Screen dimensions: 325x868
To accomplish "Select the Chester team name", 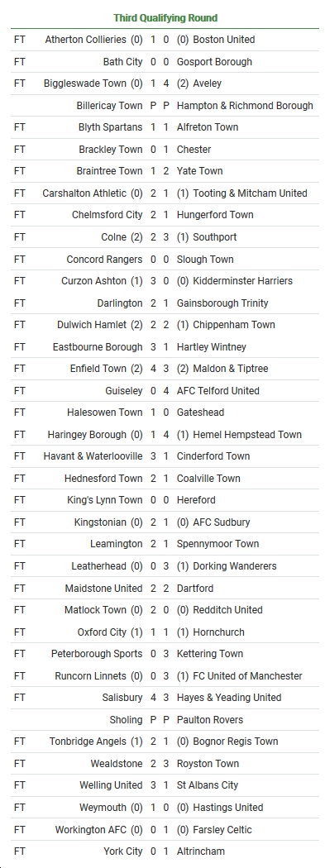I will click(194, 150).
